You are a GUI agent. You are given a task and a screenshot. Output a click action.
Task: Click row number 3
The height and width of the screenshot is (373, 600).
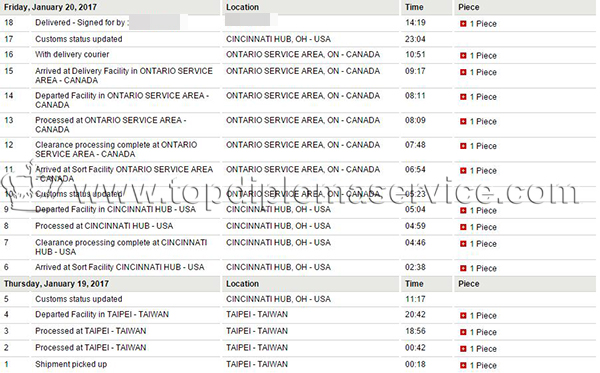[6, 331]
